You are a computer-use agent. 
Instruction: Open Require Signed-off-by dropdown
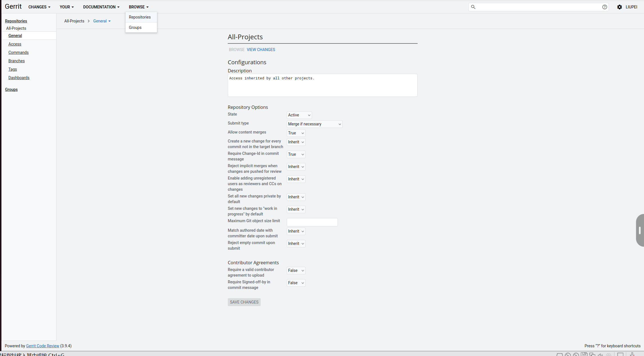tap(296, 283)
